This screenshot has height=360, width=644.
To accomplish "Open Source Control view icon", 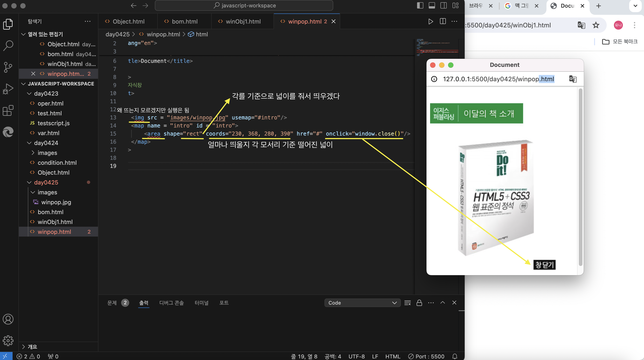I will click(8, 67).
